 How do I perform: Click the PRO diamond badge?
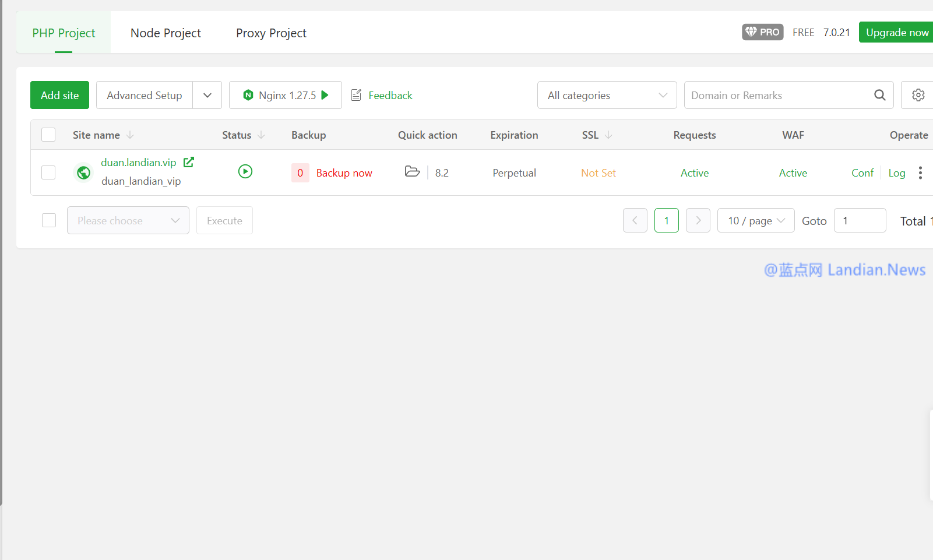762,32
